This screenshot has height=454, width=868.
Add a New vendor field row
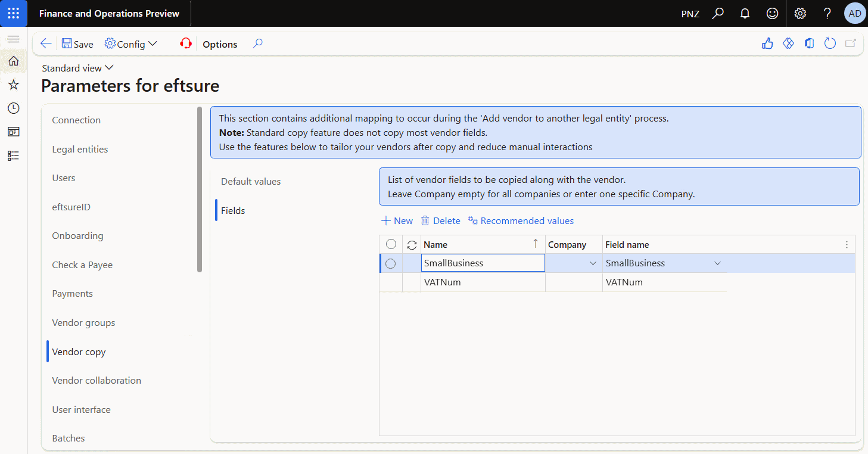tap(397, 220)
